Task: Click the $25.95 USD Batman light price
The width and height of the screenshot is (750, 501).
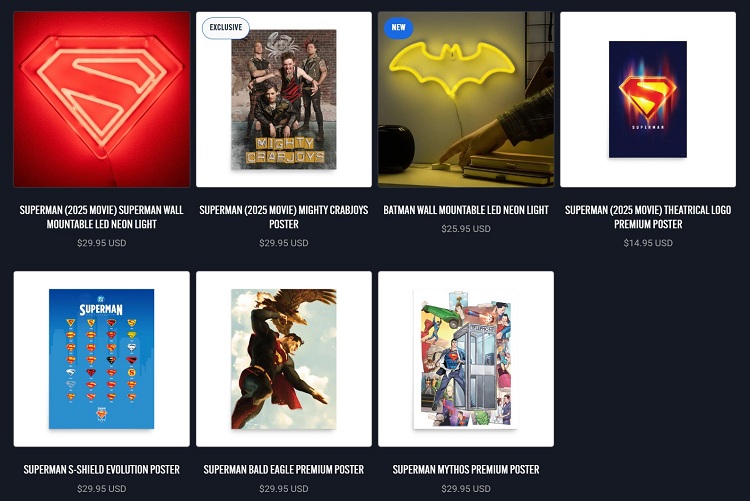Action: point(466,229)
